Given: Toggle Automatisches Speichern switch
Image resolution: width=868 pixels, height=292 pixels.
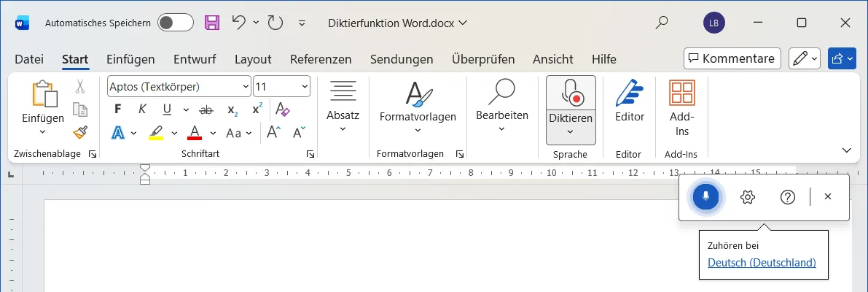Looking at the screenshot, I should 176,23.
